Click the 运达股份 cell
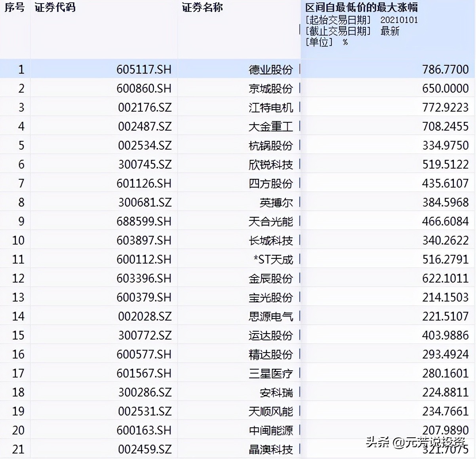This screenshot has width=476, height=459. 271,336
